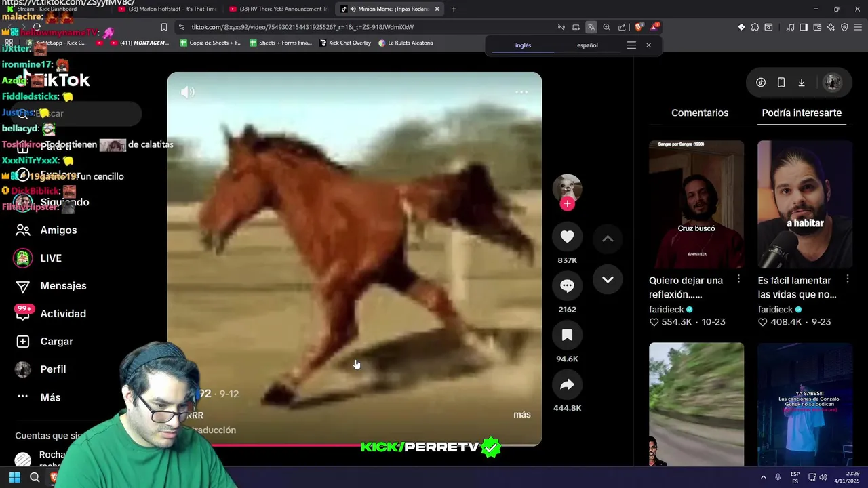Open the video's three-dot options menu
The height and width of the screenshot is (488, 868).
[521, 91]
